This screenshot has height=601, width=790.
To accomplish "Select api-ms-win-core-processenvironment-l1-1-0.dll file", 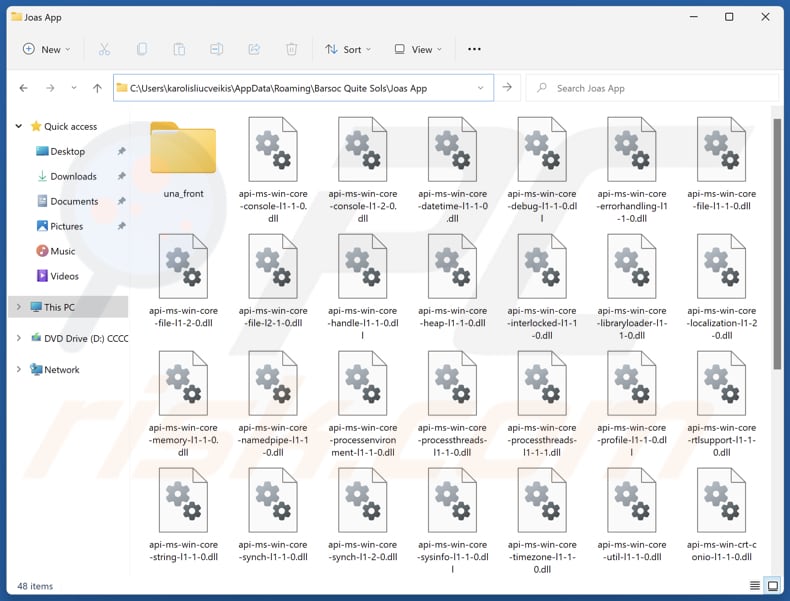I will [363, 404].
